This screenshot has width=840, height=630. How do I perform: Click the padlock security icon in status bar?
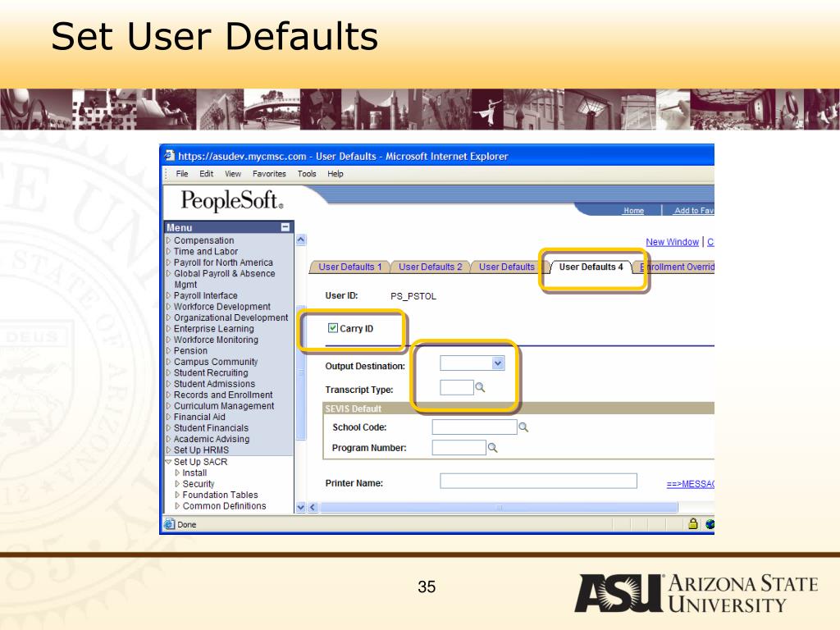tap(692, 524)
